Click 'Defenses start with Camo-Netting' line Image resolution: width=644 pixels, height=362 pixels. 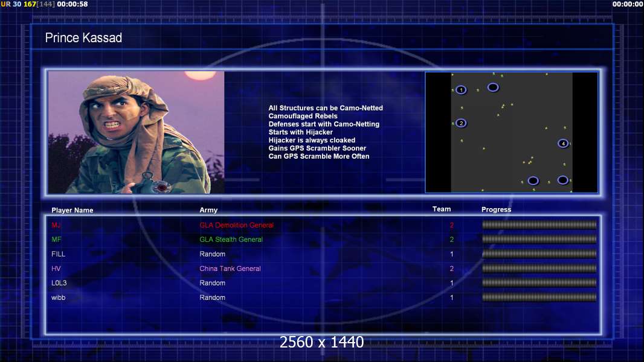point(324,124)
